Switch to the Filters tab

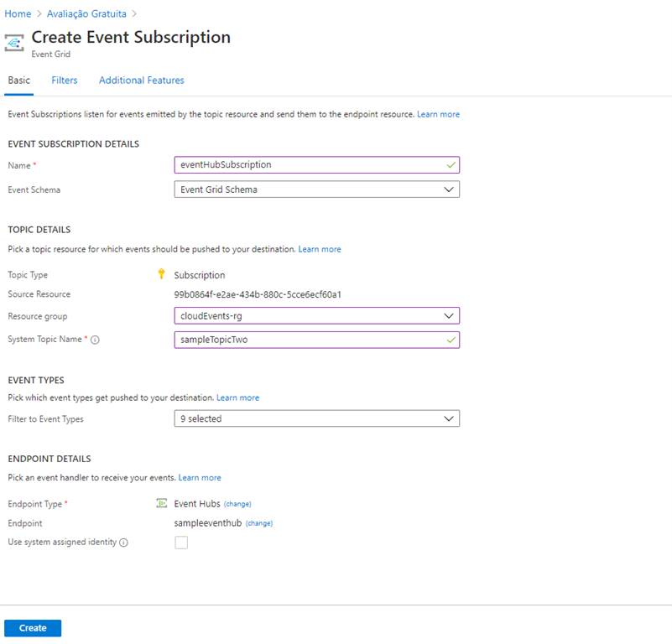[x=65, y=80]
